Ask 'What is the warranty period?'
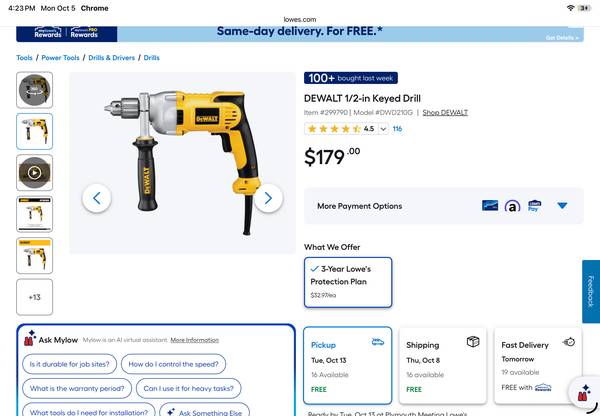The width and height of the screenshot is (600, 416). point(77,388)
